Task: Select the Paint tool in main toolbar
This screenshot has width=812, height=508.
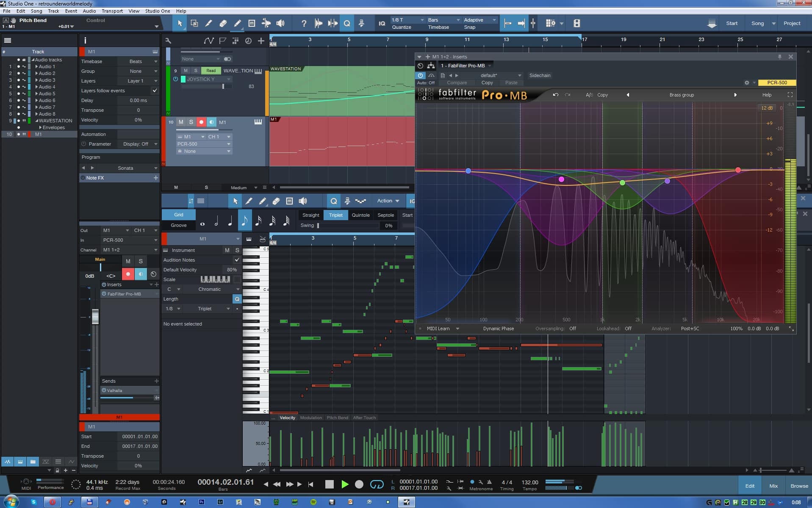Action: (x=238, y=23)
